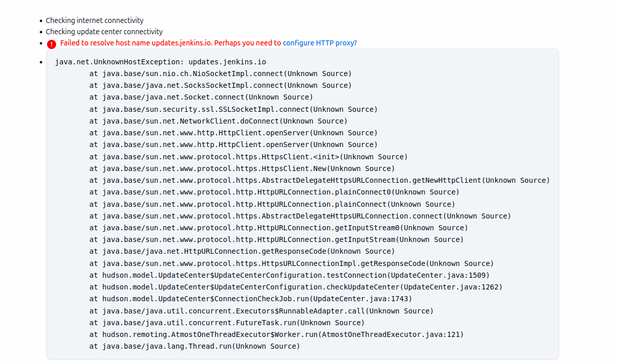Viewport: 618px width, 364px height.
Task: Click the testConnection UpdateCenter.java:1509 line
Action: tap(290, 275)
